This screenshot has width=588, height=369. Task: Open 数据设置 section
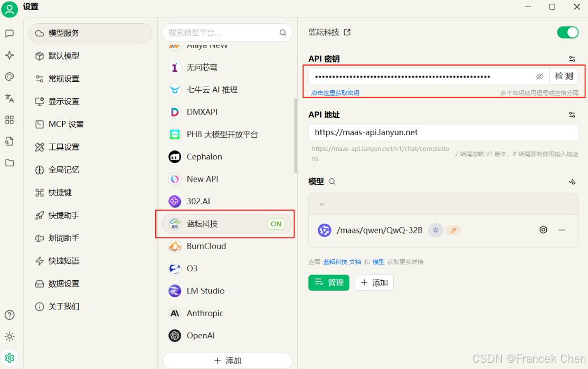coord(90,284)
